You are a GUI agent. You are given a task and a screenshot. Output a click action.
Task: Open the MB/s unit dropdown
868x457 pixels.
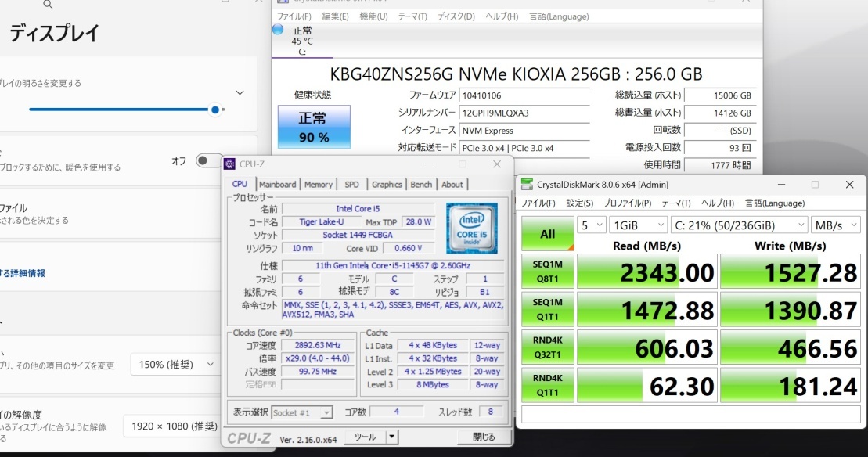(x=836, y=225)
